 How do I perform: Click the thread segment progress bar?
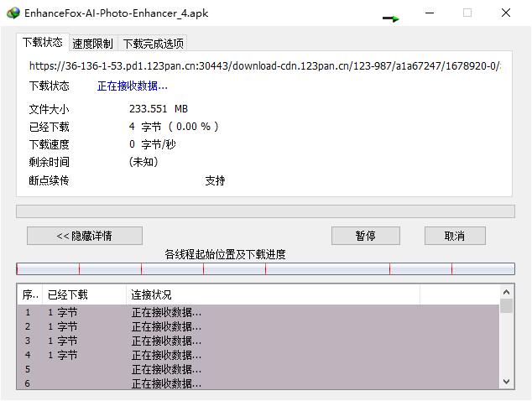click(265, 269)
